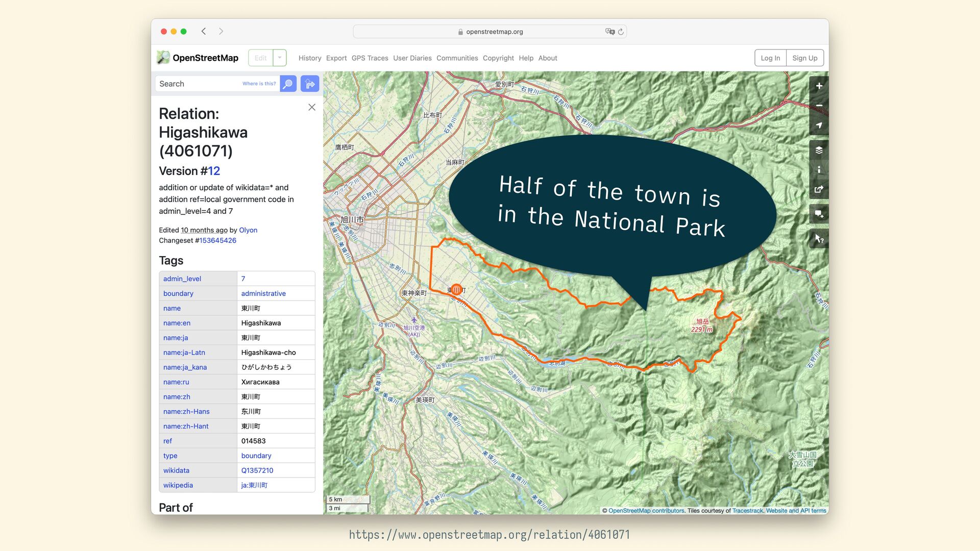Close the relation details sidebar
This screenshot has height=551, width=980.
312,107
